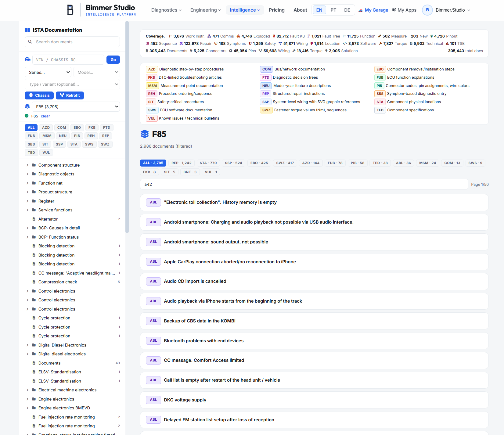The width and height of the screenshot is (504, 435).
Task: Toggle the VUL filter chip in sidebar
Action: [x=46, y=153]
